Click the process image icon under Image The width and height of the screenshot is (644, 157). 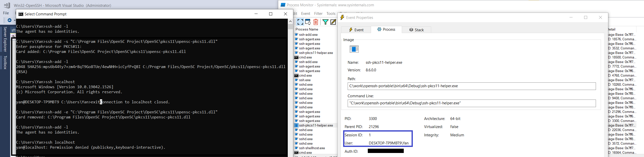(354, 49)
